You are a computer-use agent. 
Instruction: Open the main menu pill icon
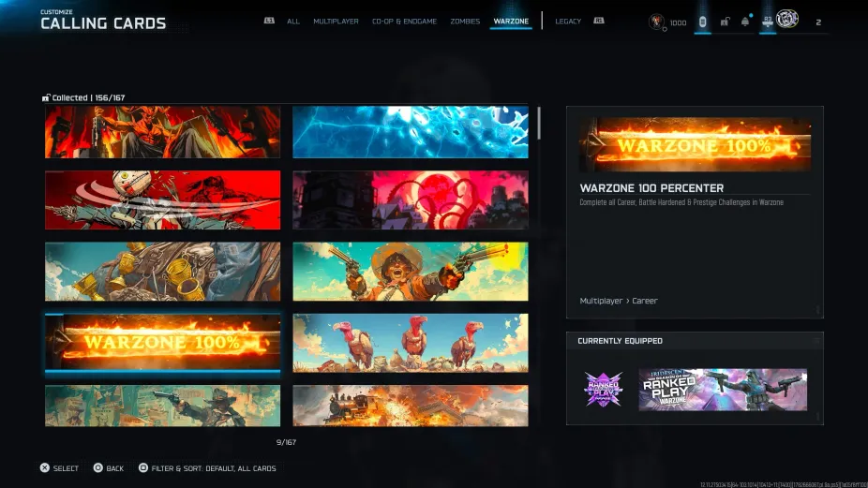(702, 22)
